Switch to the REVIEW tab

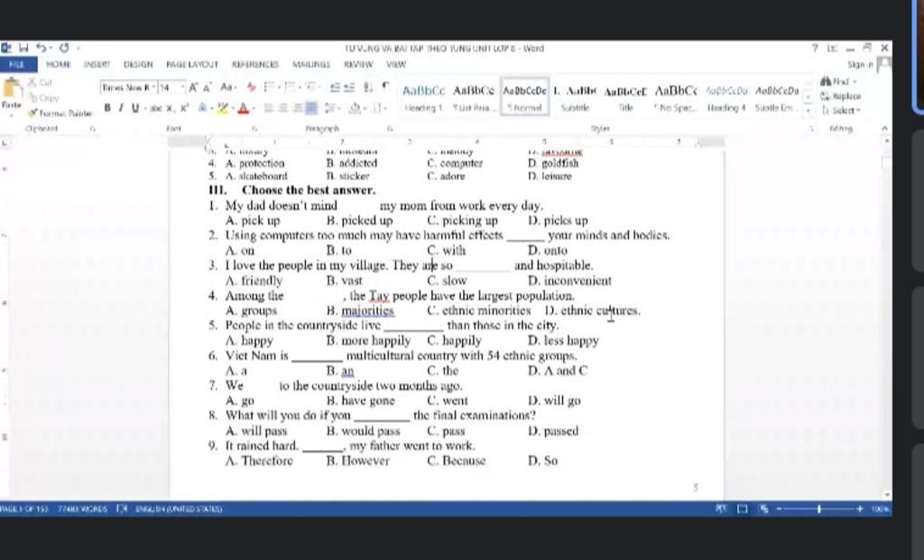click(358, 64)
